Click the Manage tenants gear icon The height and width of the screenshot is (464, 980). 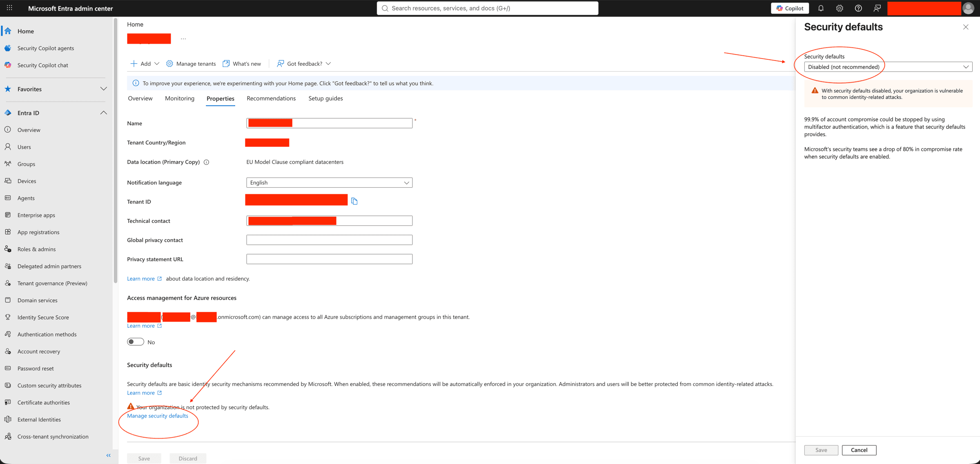pos(169,64)
